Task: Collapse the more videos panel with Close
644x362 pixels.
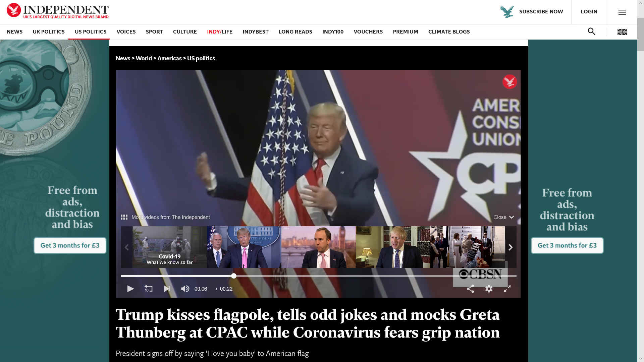Action: [503, 217]
